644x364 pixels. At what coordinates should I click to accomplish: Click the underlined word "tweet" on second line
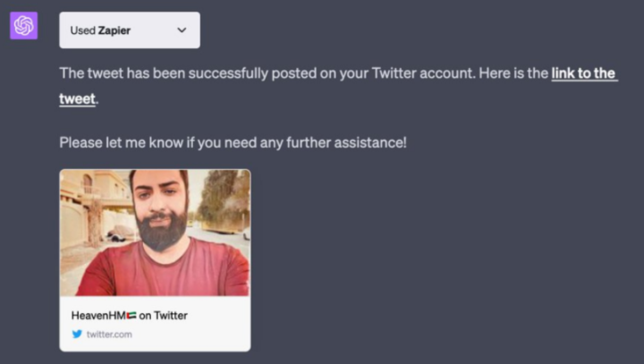[77, 98]
